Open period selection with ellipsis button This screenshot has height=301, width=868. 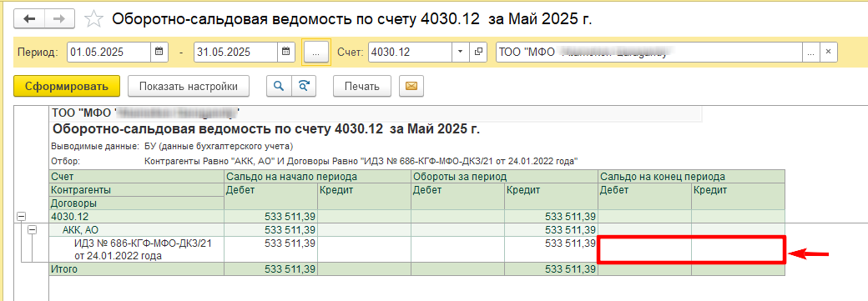(x=316, y=53)
